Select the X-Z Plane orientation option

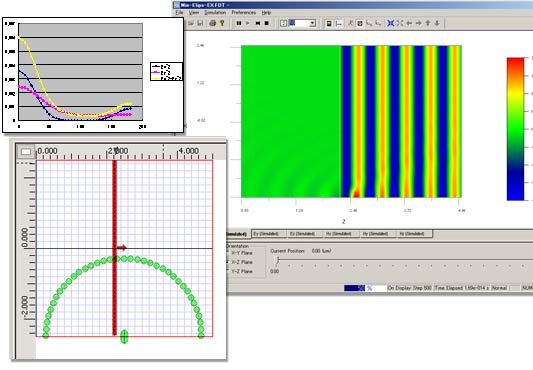241,262
